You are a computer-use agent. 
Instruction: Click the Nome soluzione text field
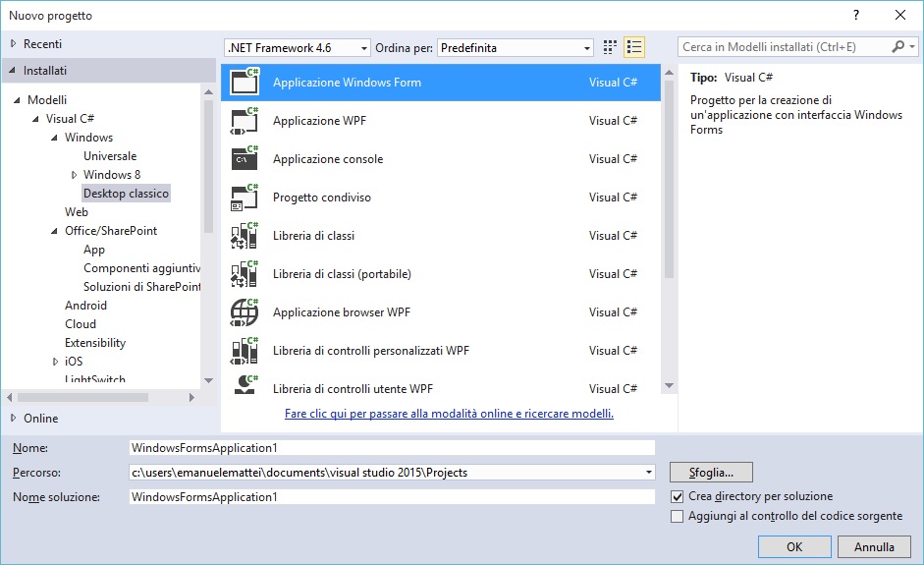coord(392,496)
